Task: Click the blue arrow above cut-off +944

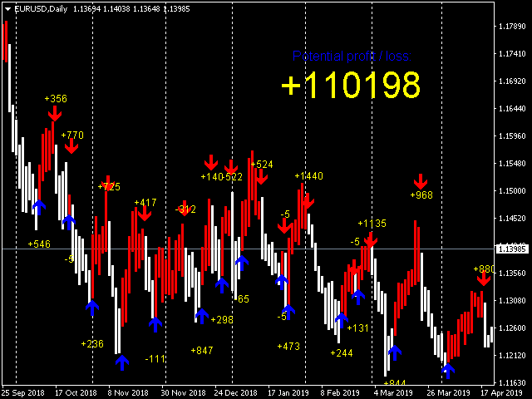Action: [x=395, y=352]
